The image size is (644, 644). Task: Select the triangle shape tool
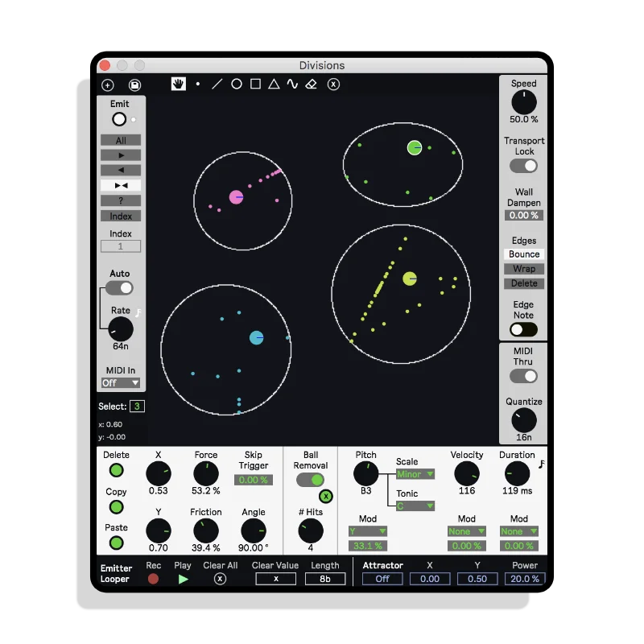click(274, 85)
